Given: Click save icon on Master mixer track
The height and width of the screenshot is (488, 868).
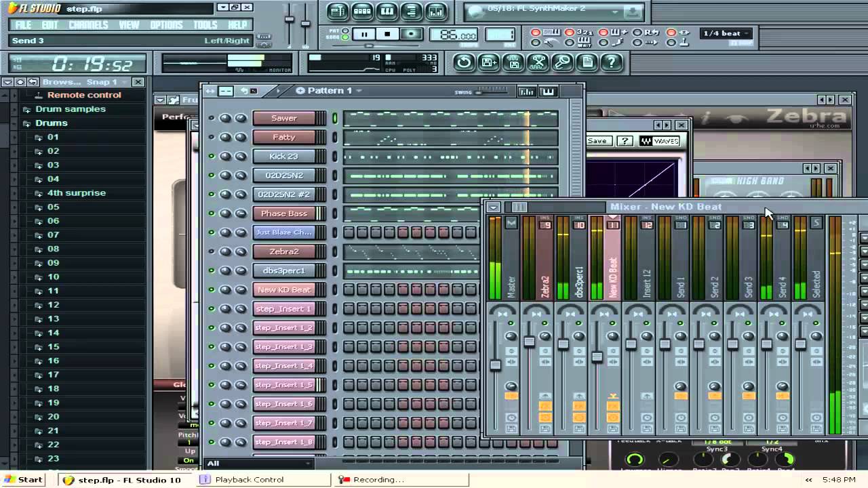Looking at the screenshot, I should coord(511,429).
